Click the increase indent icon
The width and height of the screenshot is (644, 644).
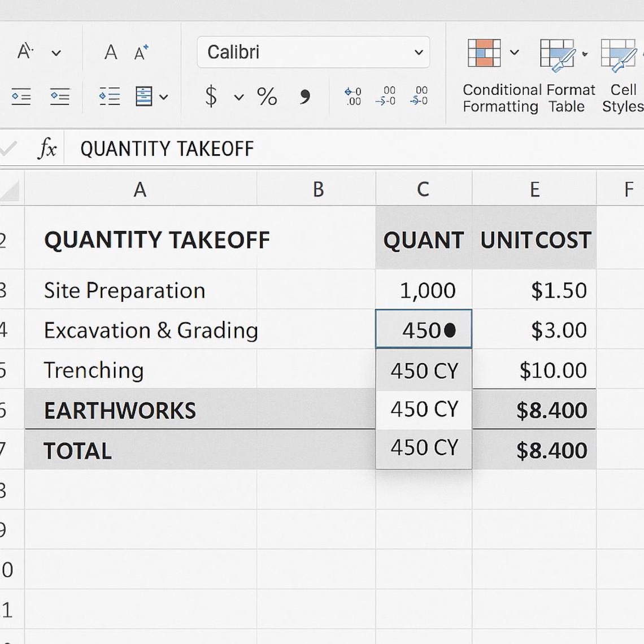pyautogui.click(x=60, y=97)
